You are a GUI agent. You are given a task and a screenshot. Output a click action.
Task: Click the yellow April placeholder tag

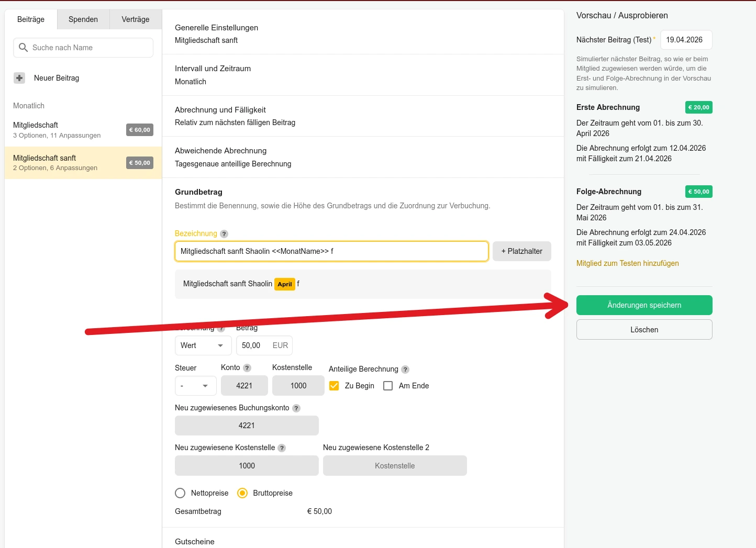(285, 284)
